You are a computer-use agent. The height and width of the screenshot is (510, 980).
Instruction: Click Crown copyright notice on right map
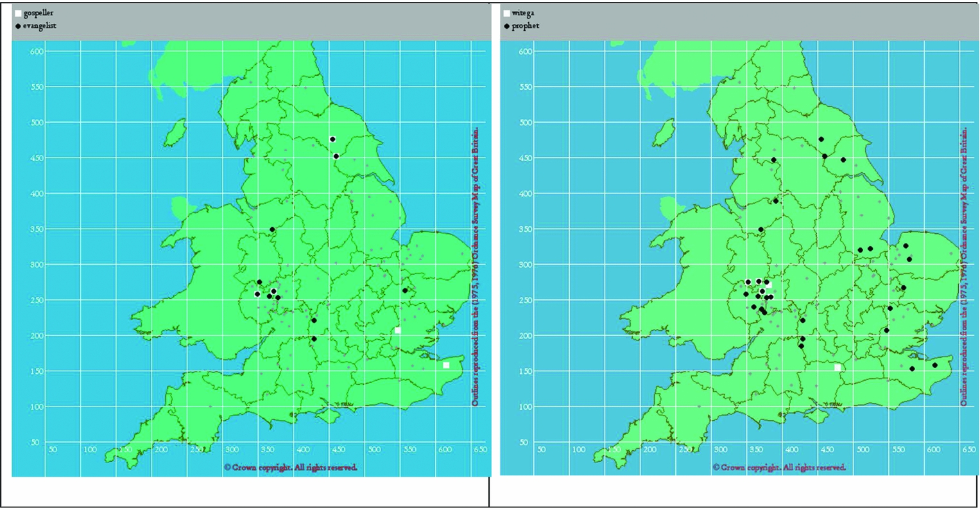779,467
